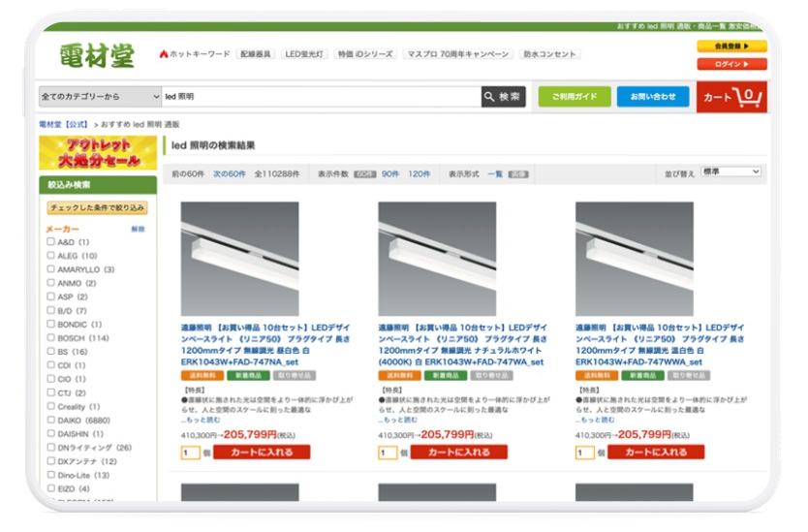This screenshot has width=808, height=532.
Task: Click the magnifier search button
Action: click(x=503, y=96)
